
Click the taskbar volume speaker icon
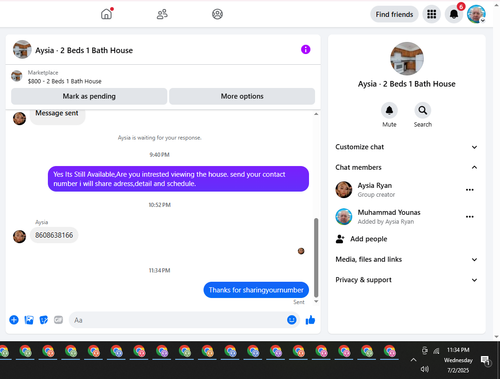424,369
